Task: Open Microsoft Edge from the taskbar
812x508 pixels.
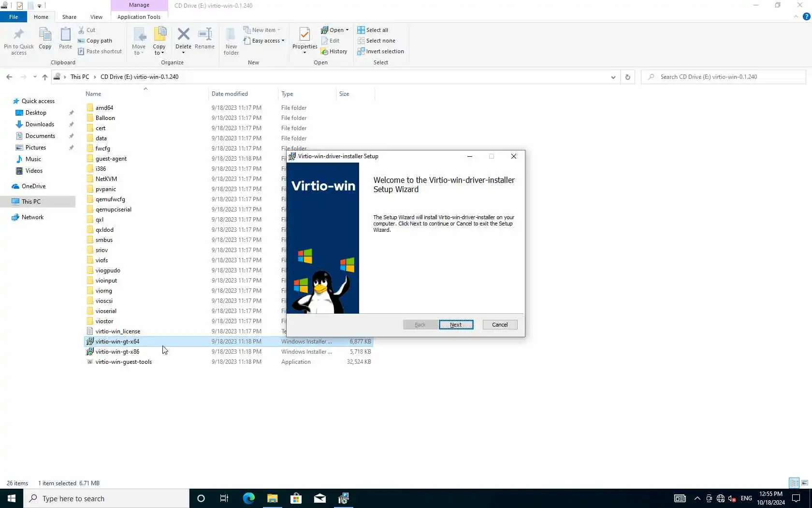Action: point(248,498)
